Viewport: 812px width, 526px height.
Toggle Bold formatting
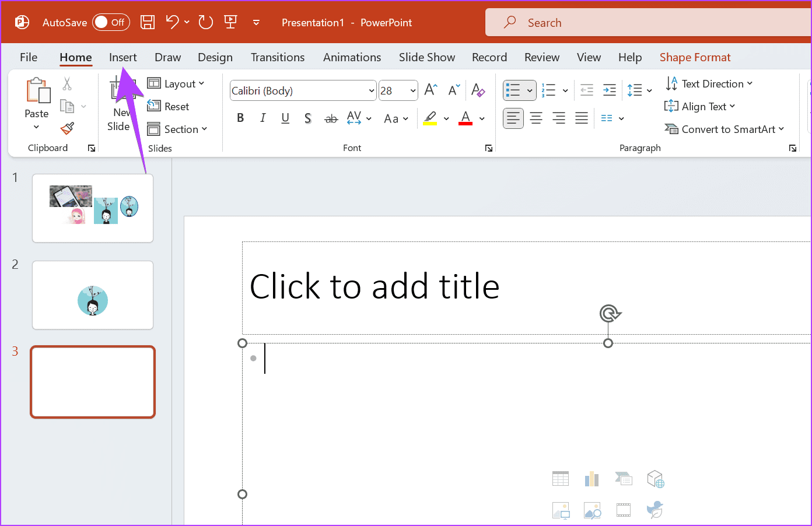[x=240, y=118]
